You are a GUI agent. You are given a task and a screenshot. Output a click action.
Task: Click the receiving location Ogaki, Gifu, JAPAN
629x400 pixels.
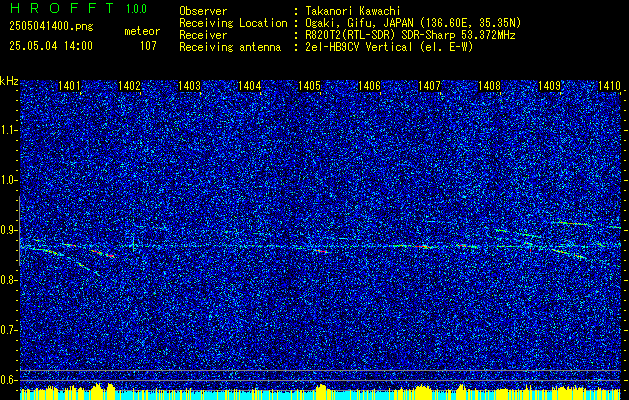[359, 23]
